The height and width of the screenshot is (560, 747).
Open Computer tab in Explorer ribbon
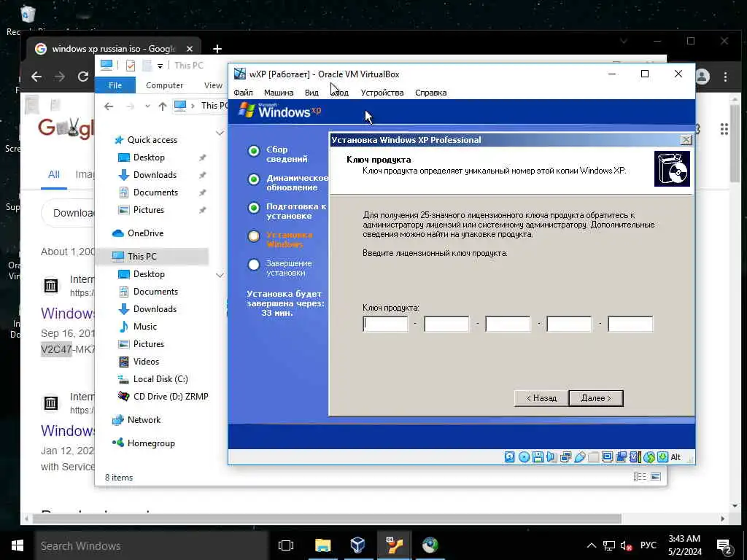point(164,85)
